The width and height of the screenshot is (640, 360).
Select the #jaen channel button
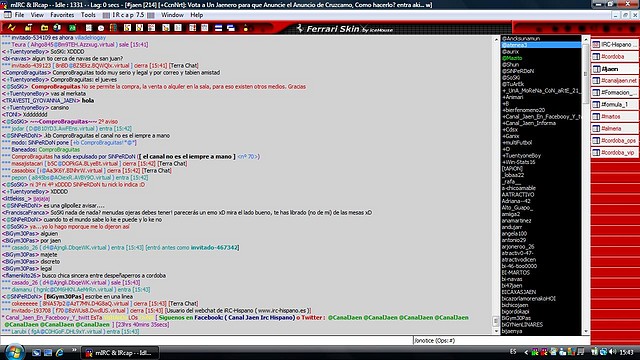tap(615, 69)
